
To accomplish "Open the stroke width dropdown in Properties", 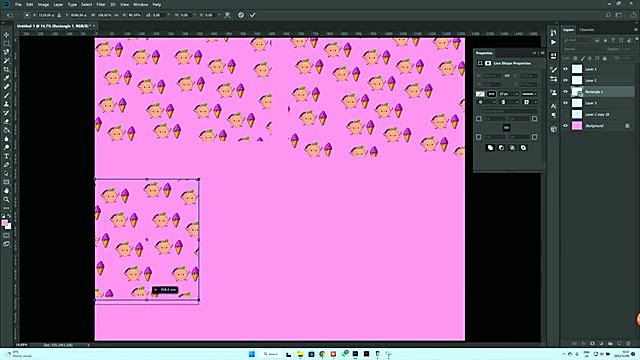I will 509,94.
